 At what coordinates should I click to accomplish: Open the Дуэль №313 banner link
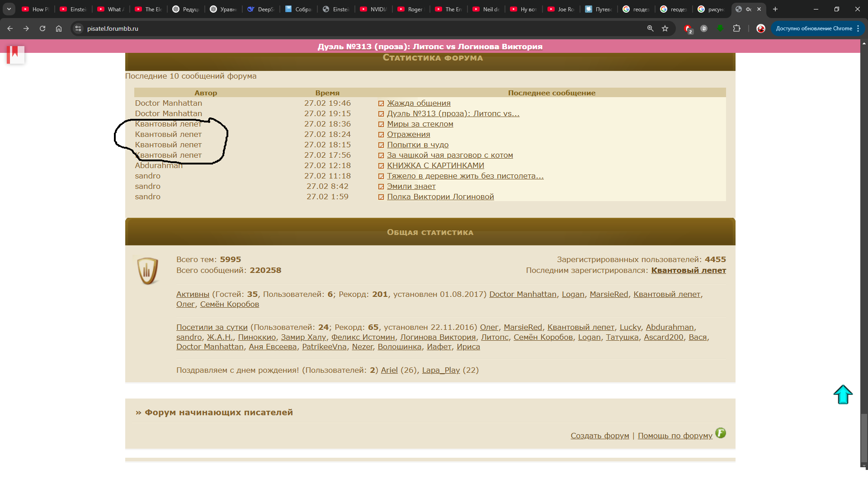(x=430, y=47)
